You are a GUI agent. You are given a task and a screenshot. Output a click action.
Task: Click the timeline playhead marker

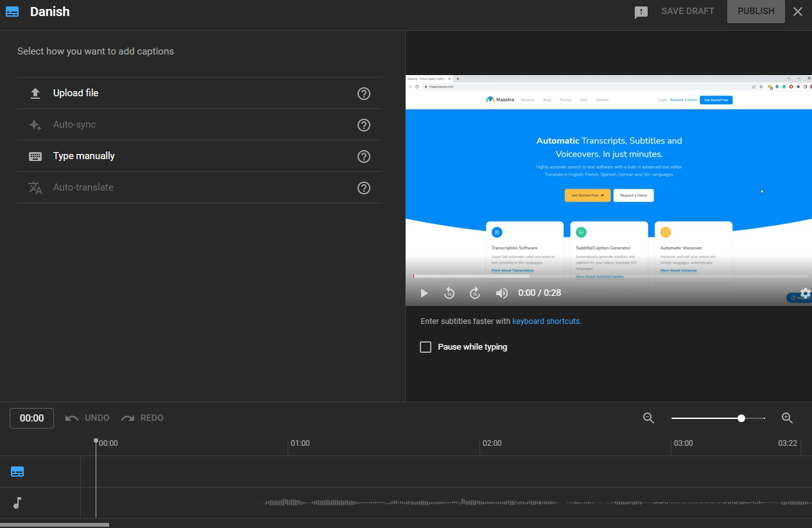pos(96,441)
